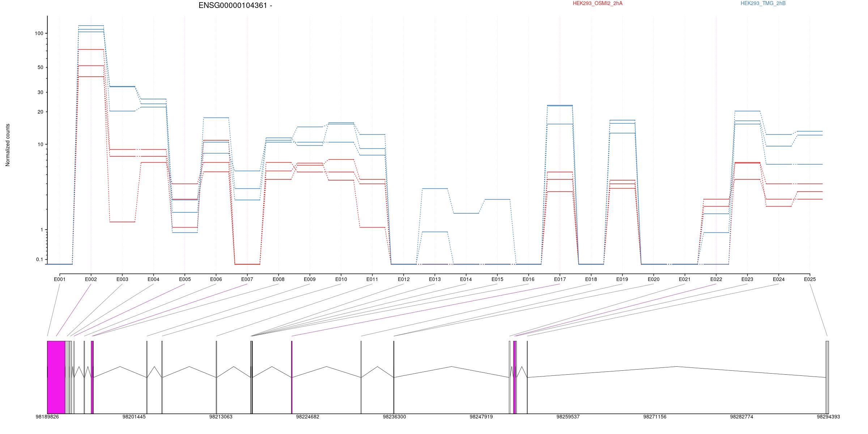Viewport: 868px width, 434px height.
Task: Click exon label E001
Action: click(x=60, y=279)
